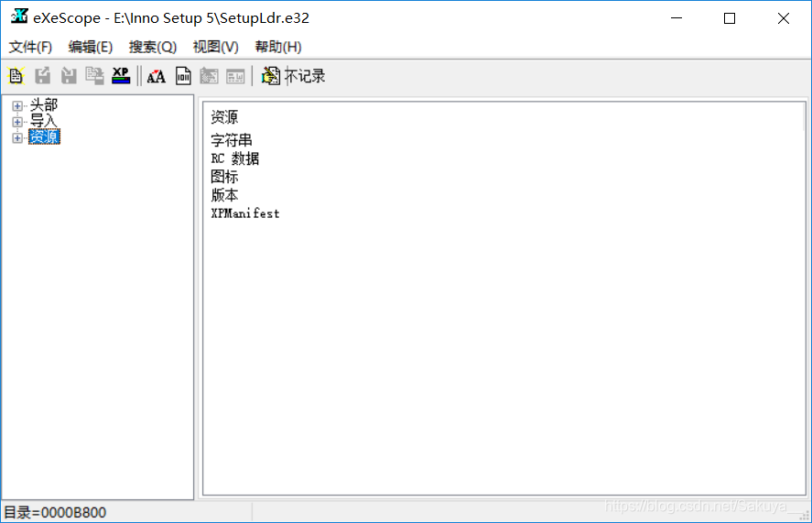The width and height of the screenshot is (812, 523).
Task: Open the 帮助(H) menu
Action: pyautogui.click(x=278, y=47)
